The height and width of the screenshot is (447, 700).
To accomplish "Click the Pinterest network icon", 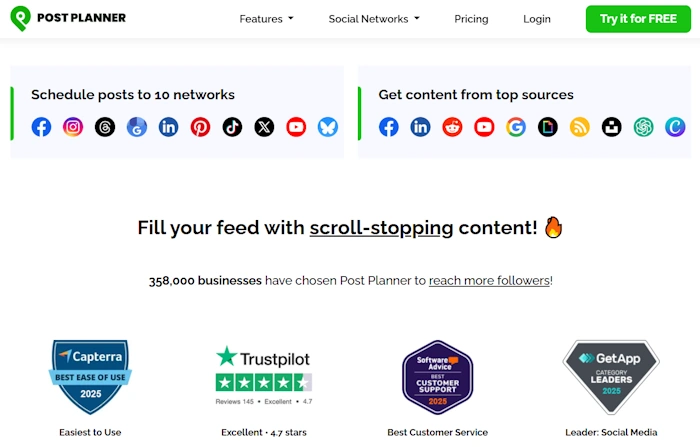I will pyautogui.click(x=200, y=127).
